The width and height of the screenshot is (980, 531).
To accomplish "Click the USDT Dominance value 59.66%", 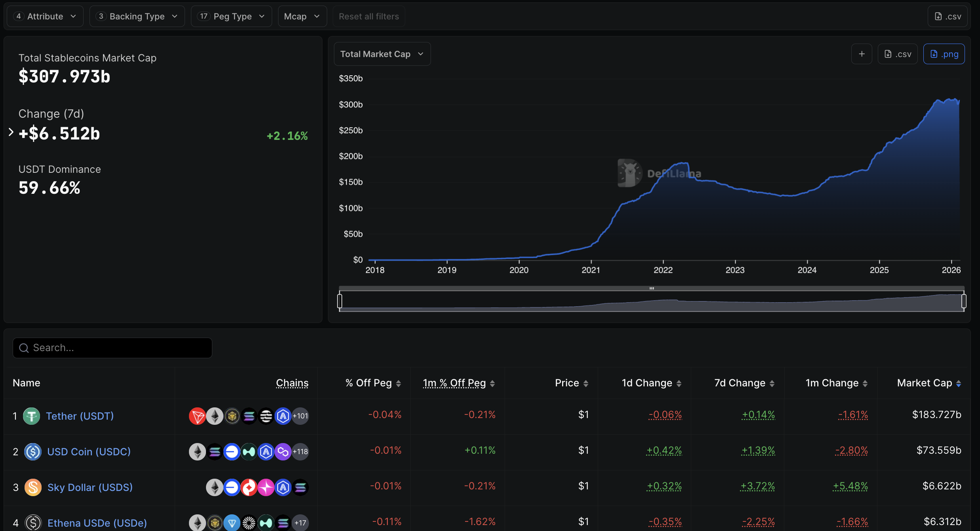I will [x=50, y=188].
